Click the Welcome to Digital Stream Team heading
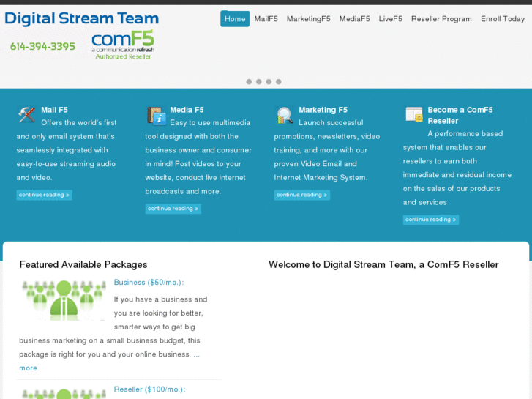 coord(383,264)
